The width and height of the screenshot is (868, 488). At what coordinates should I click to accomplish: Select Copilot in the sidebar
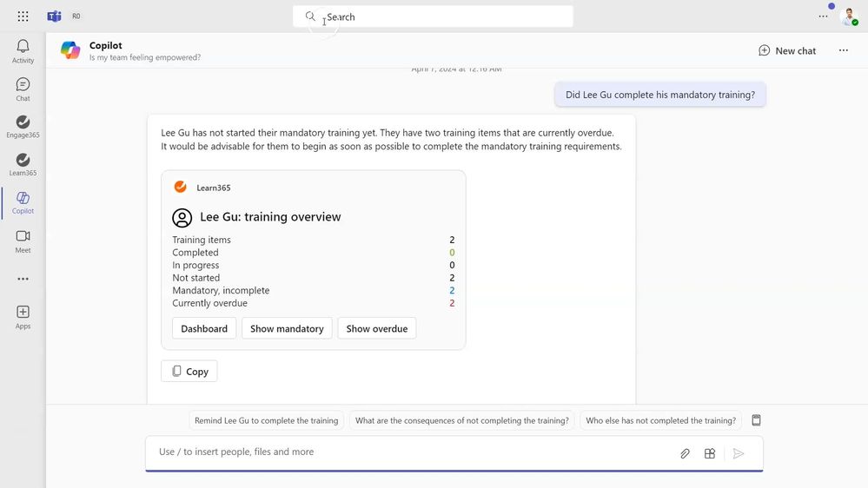[x=23, y=202]
